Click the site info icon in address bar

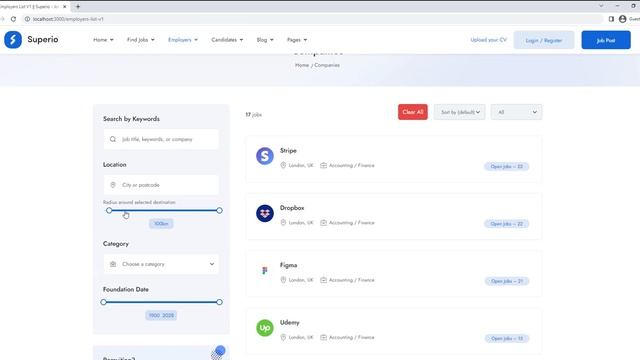click(27, 19)
